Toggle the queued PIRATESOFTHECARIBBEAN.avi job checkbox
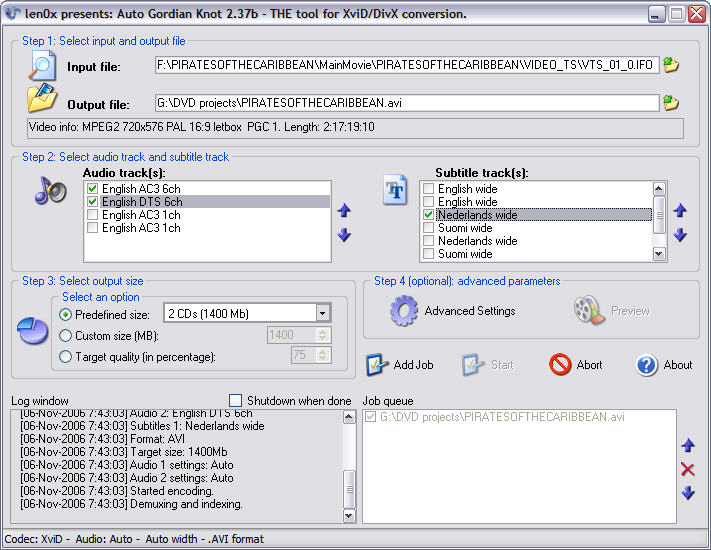The image size is (711, 550). [370, 417]
